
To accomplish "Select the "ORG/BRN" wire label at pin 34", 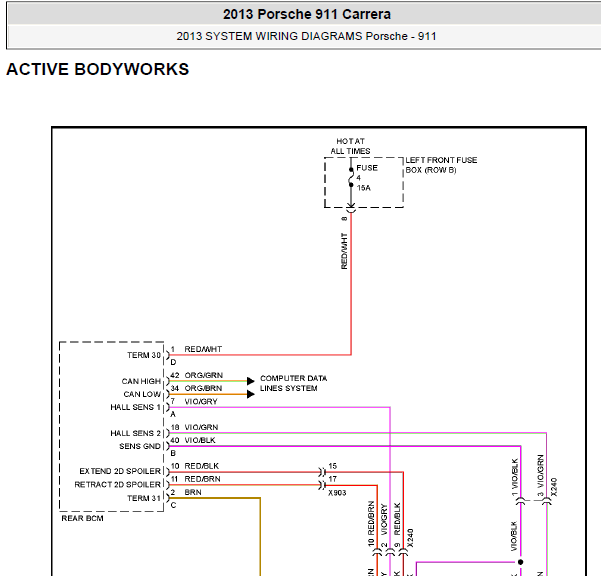I will click(203, 388).
